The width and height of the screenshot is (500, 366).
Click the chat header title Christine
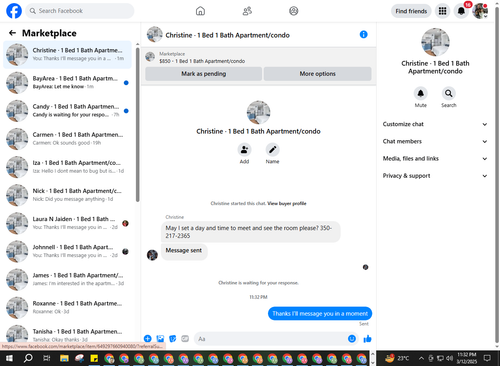(x=228, y=35)
